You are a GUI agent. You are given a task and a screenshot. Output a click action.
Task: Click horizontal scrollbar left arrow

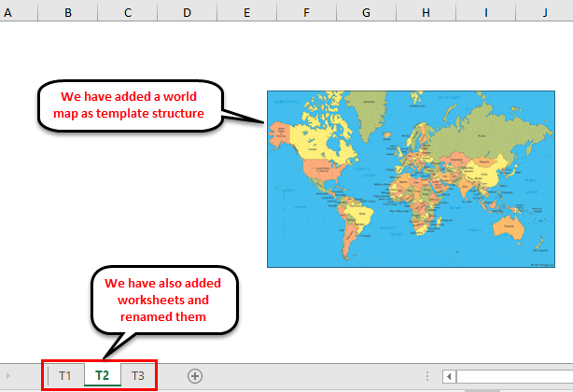coord(449,376)
